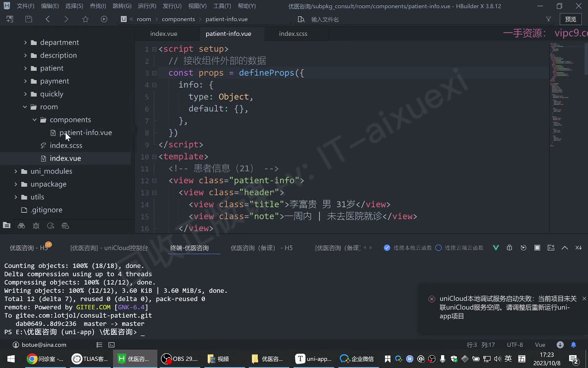Click the filter funnel icon
Image resolution: width=588 pixels, height=368 pixels.
[x=548, y=19]
